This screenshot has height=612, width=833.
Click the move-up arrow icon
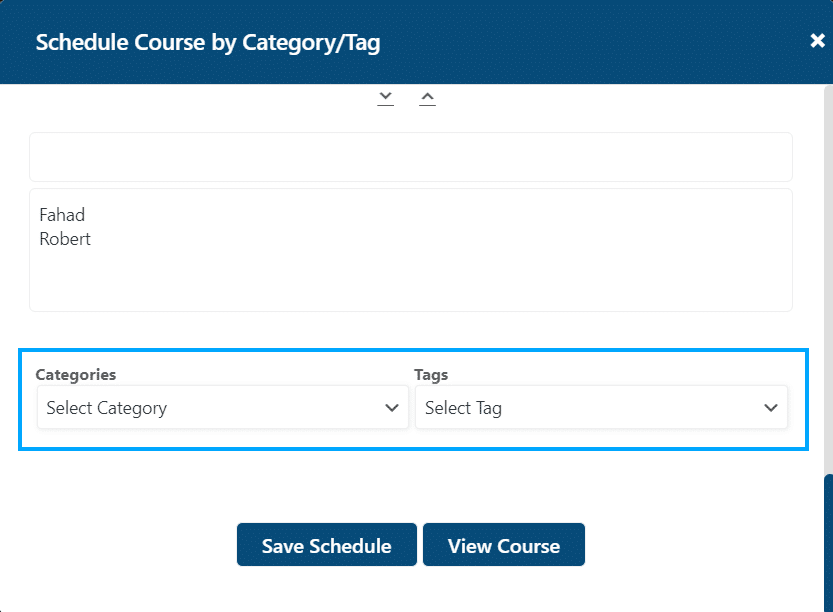coord(427,98)
